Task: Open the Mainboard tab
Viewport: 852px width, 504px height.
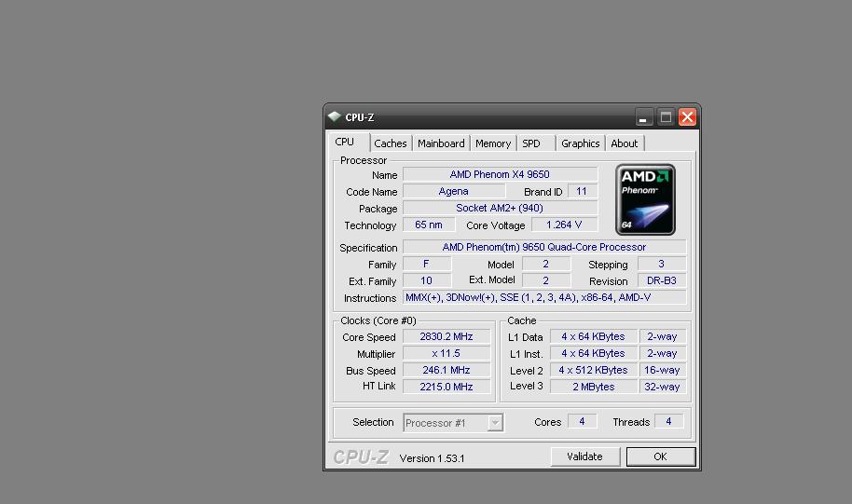Action: (x=441, y=143)
